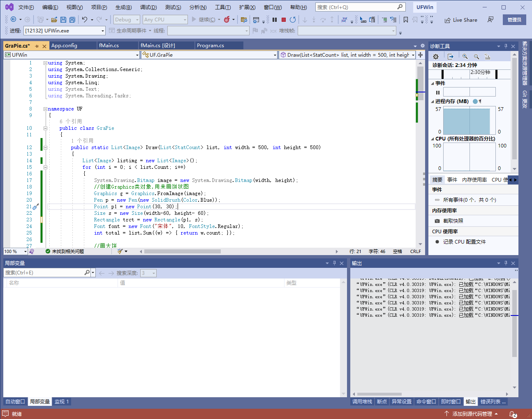Click the navigate backward arrow icon
Image resolution: width=532 pixels, height=419 pixels.
pos(13,19)
